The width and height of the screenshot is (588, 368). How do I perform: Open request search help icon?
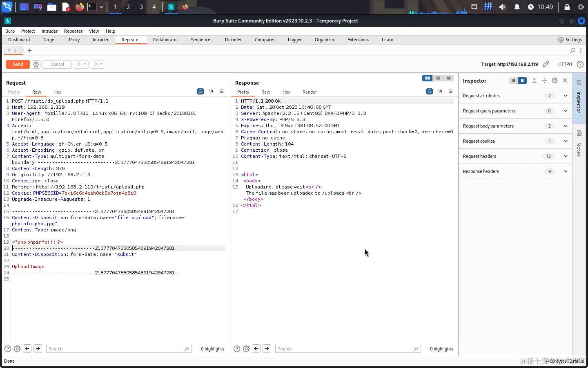tap(8, 349)
